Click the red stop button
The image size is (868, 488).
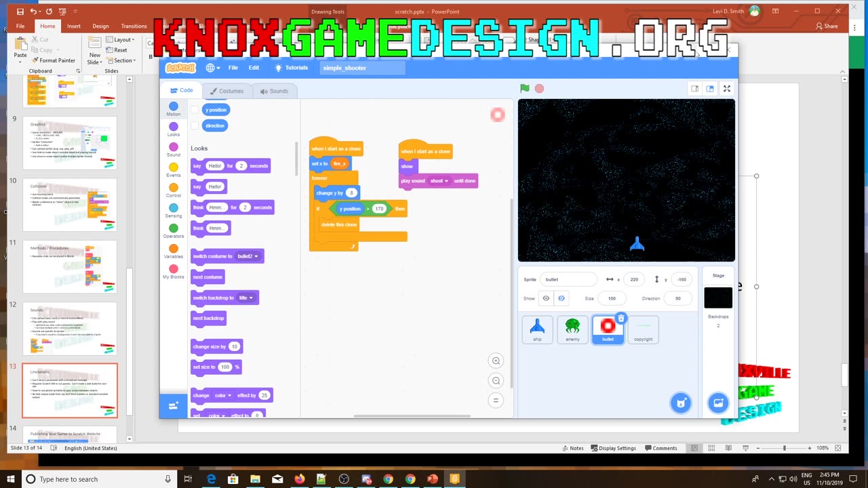pos(539,89)
